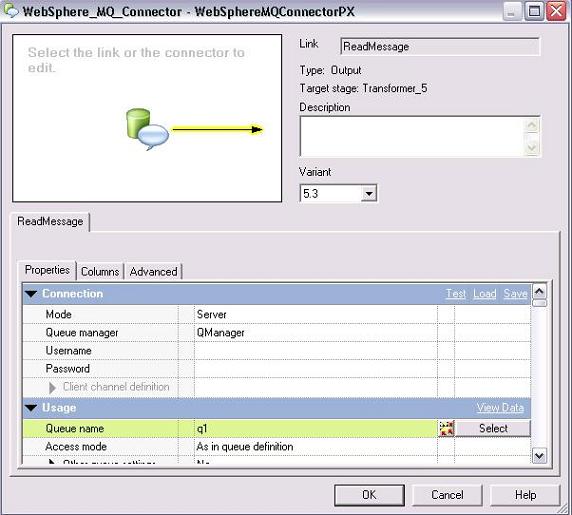The width and height of the screenshot is (572, 515).
Task: Click the Link name field ReadMessage
Action: point(440,47)
